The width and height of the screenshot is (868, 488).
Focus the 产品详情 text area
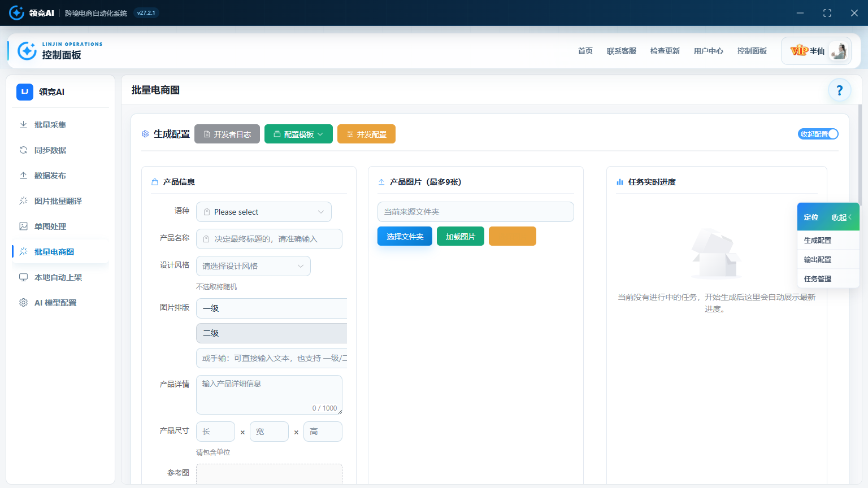tap(269, 395)
